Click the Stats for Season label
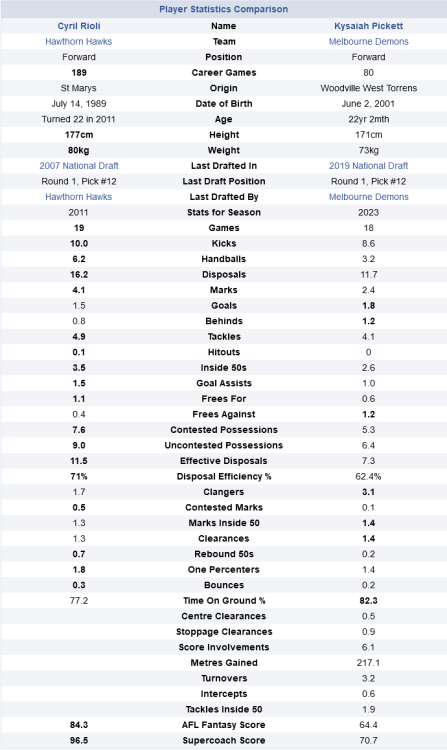Viewport: 447px width, 750px height. 224,212
